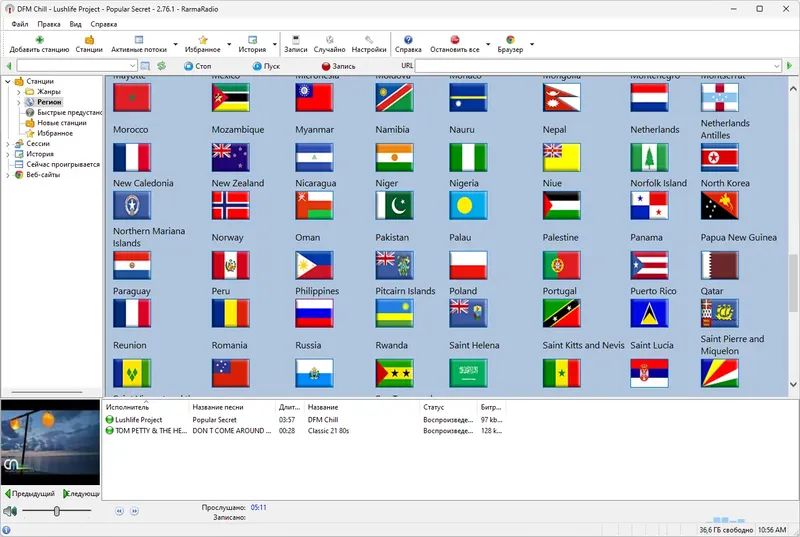800x537 pixels.
Task: Open Избранное dropdown arrow
Action: tap(229, 44)
